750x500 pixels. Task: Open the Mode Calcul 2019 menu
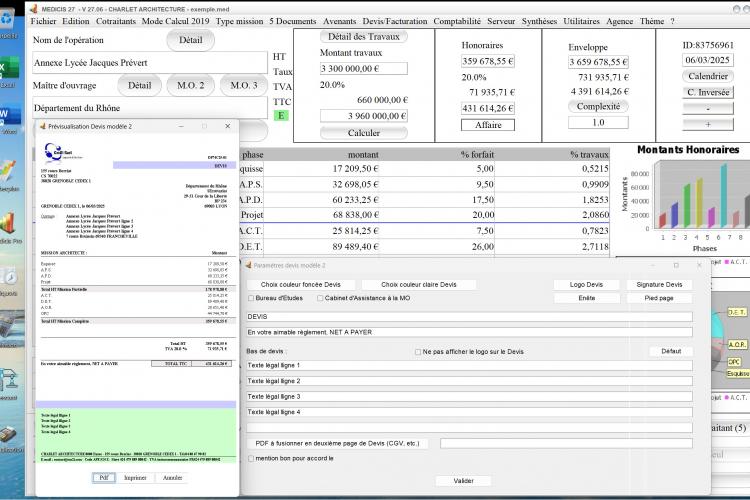[x=176, y=21]
